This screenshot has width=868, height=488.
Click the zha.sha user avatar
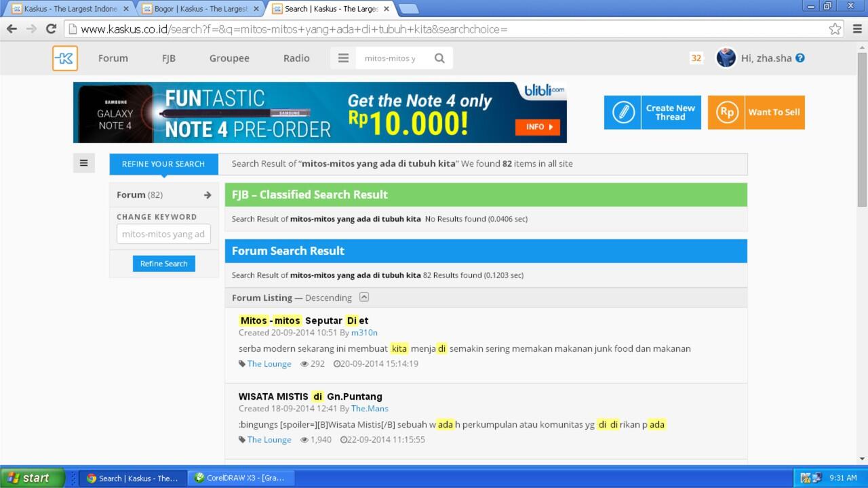pos(726,58)
